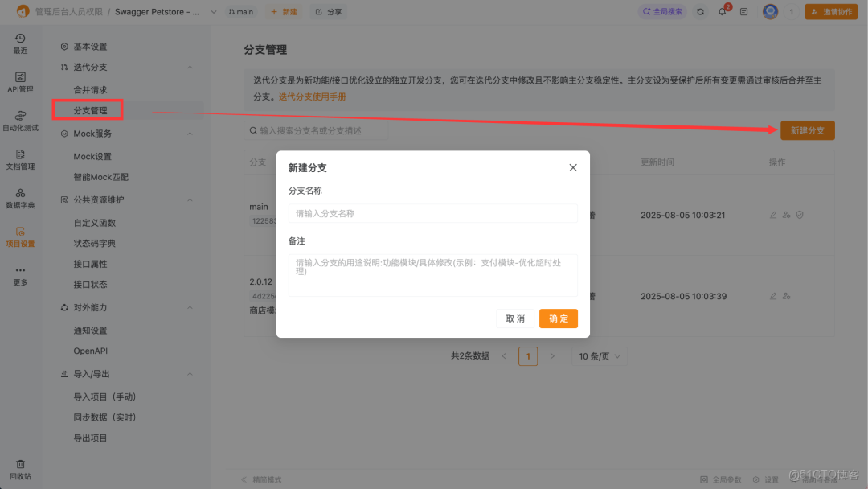Switch the 文档管理 sidebar section
The width and height of the screenshot is (868, 489).
(x=20, y=161)
